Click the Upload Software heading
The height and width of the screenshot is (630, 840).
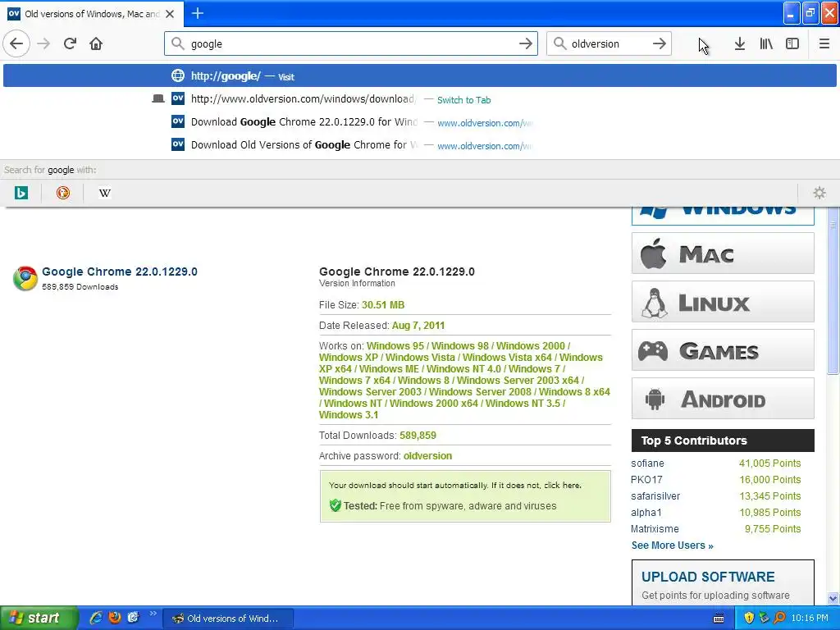(x=708, y=577)
